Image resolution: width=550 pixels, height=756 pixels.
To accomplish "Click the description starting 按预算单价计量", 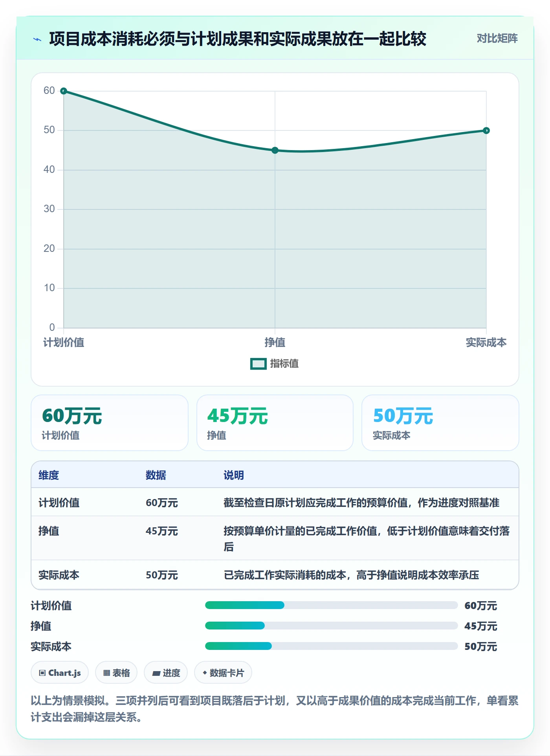I will coord(367,539).
